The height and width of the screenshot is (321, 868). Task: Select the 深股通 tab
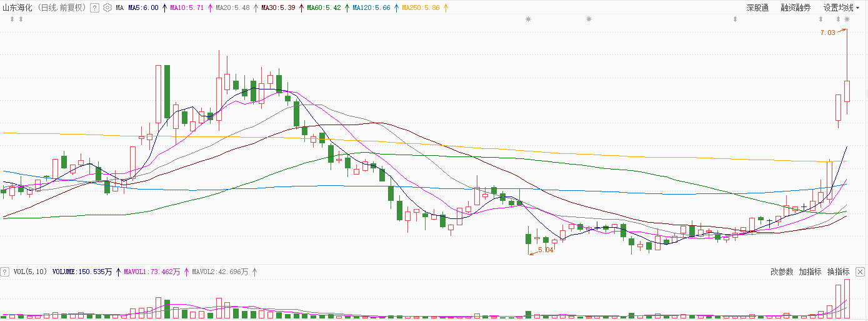[x=757, y=8]
